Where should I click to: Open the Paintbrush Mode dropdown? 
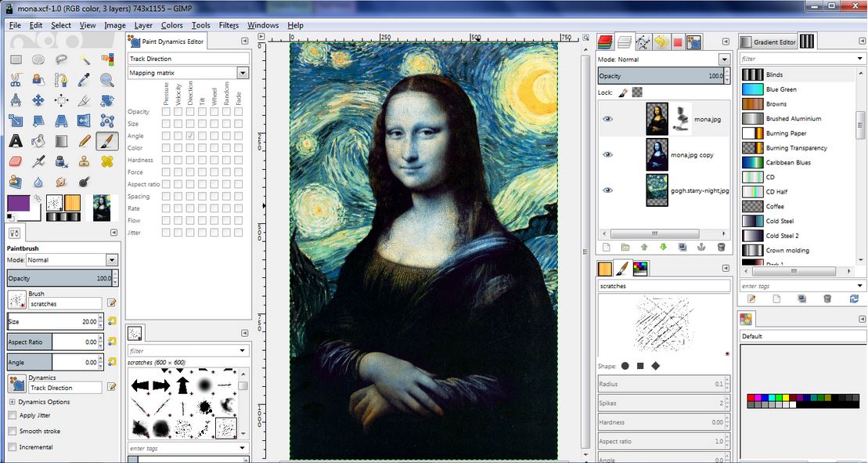click(x=112, y=260)
